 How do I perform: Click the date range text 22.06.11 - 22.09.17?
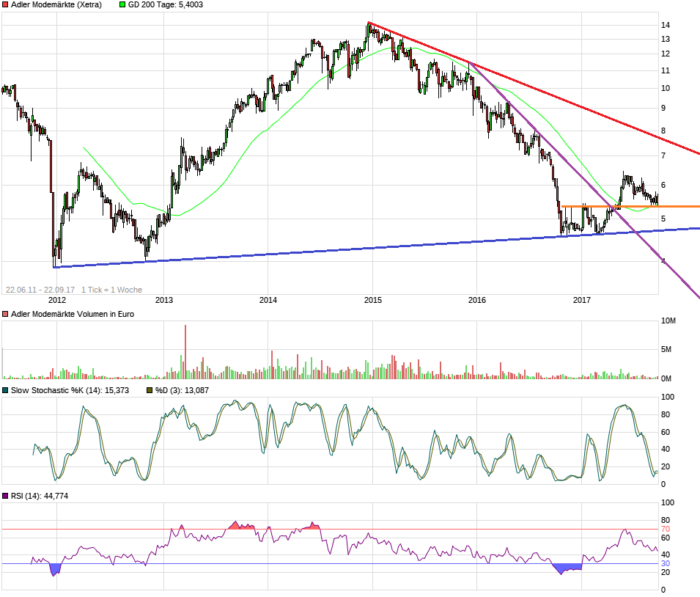click(41, 290)
